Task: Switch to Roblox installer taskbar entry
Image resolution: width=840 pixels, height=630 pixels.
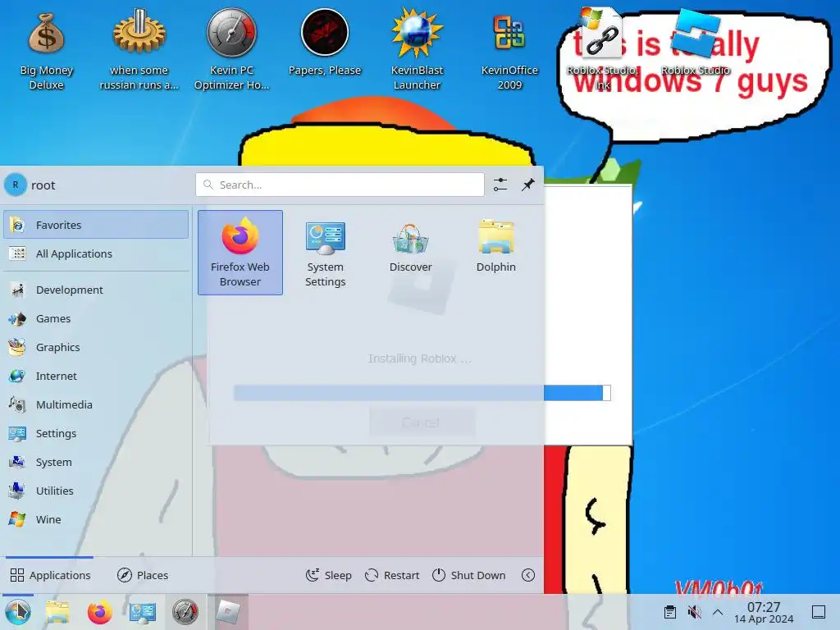Action: click(228, 612)
